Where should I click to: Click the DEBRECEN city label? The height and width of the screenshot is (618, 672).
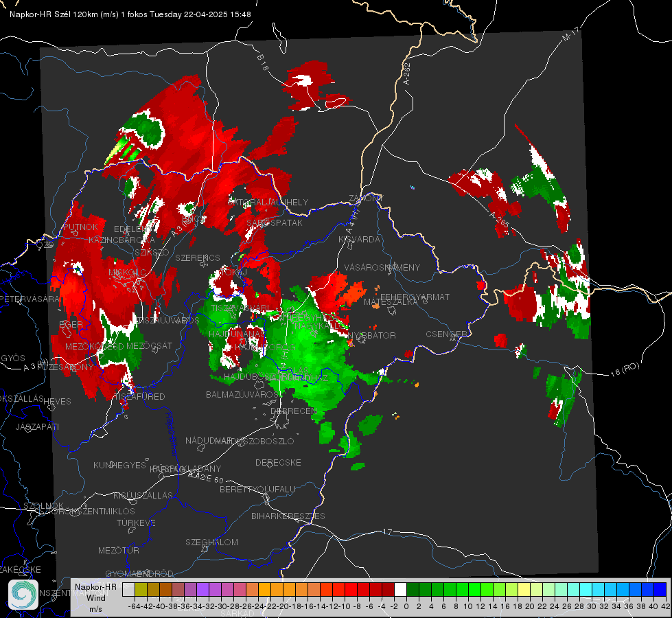pos(294,411)
